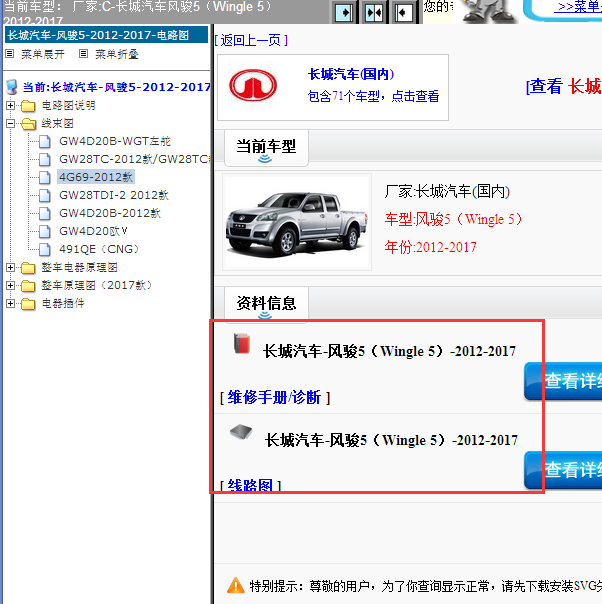Screen dimensions: 602x604
Task: Click the red Great Wall logo
Action: 253,85
